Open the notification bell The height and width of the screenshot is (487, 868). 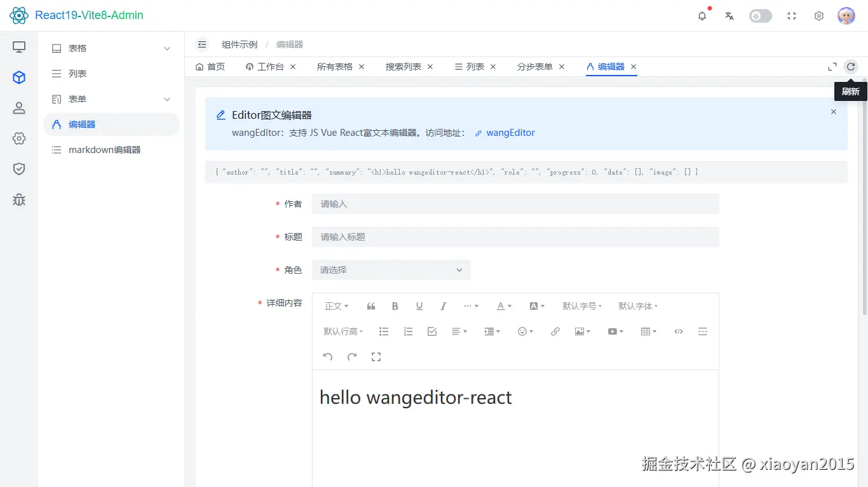click(702, 16)
